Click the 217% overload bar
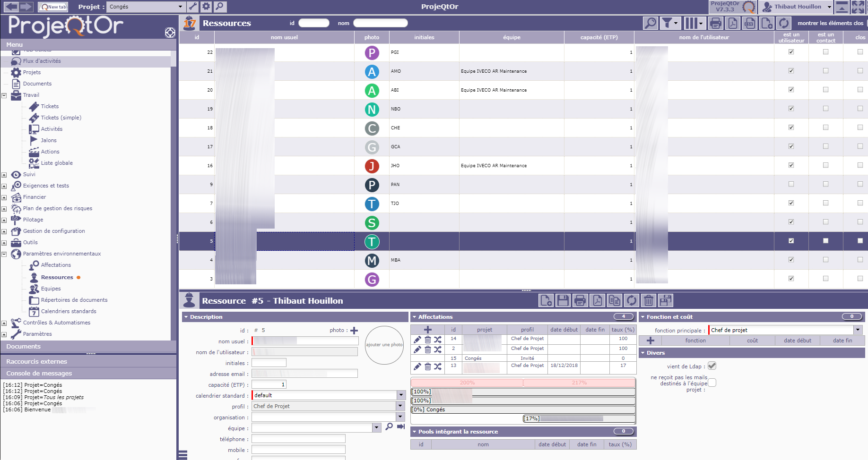Image resolution: width=868 pixels, height=460 pixels. click(x=579, y=383)
